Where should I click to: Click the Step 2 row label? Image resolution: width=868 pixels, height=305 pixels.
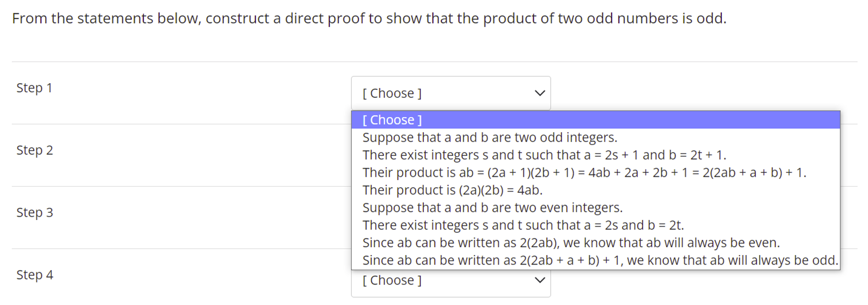(34, 150)
